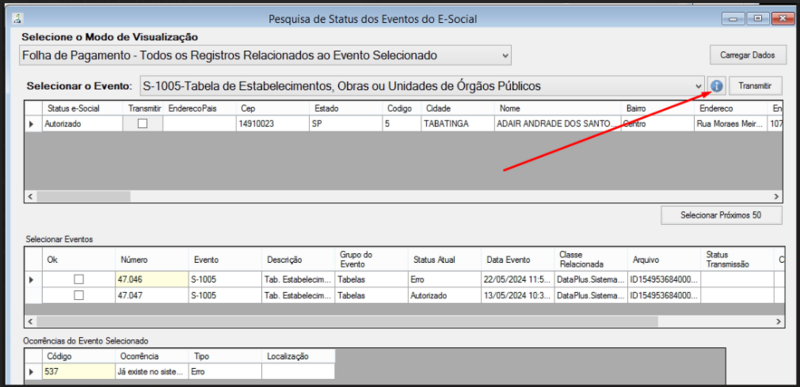Screen dimensions: 800x387
Task: Select cell with Cep 14910023
Action: (x=273, y=123)
